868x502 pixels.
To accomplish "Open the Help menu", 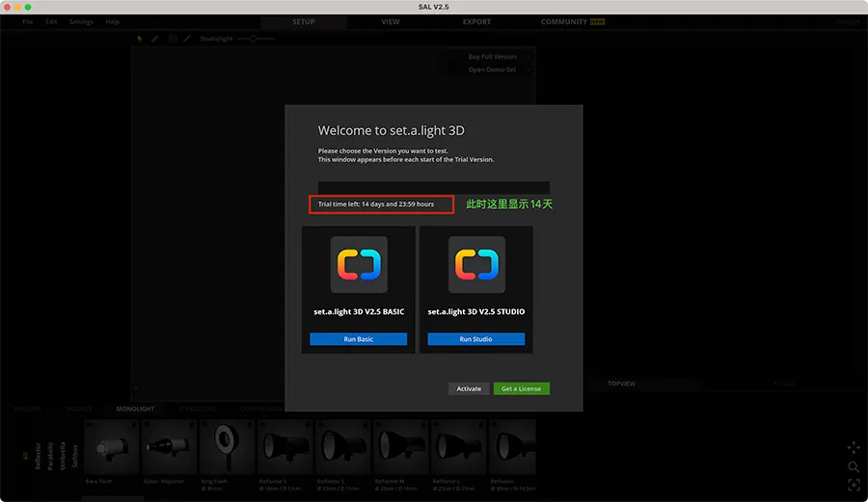I will (113, 21).
